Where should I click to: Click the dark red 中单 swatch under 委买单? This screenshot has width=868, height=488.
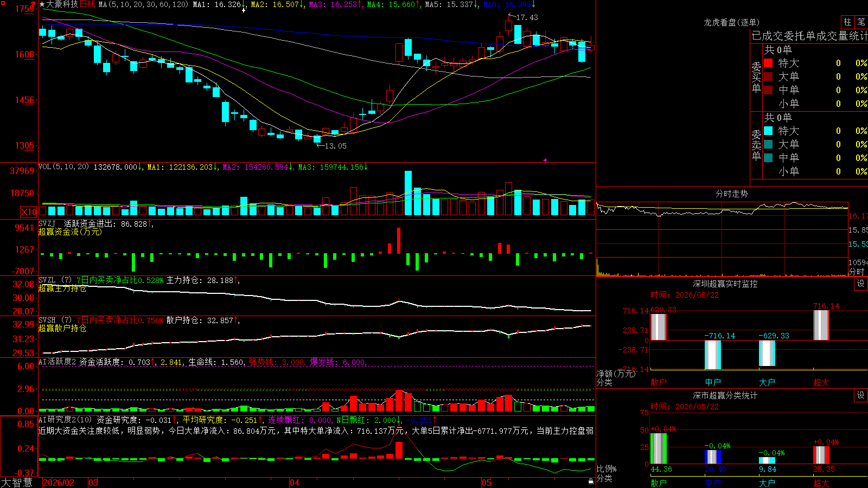[768, 89]
